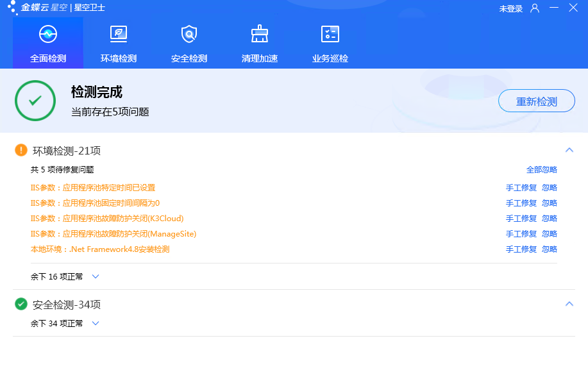The width and height of the screenshot is (588, 368).
Task: Click the orange warning icon for 环境检测
Action: tap(21, 151)
